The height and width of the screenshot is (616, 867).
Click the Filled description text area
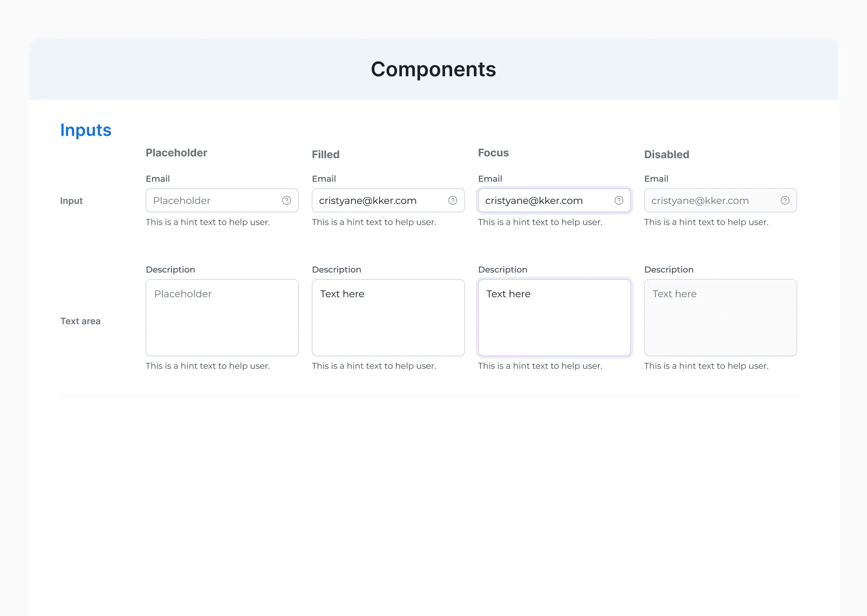click(388, 318)
